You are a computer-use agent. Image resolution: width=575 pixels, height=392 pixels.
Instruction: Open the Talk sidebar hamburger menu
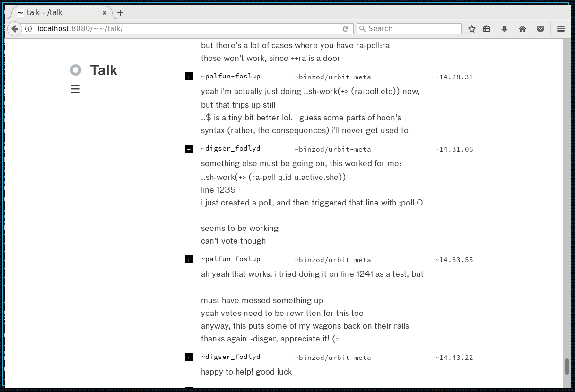pos(76,89)
